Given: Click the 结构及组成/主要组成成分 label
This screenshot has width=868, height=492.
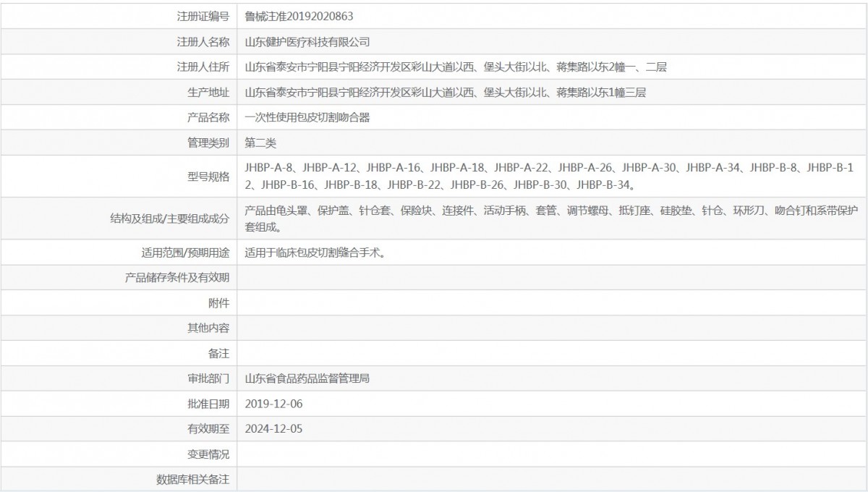Looking at the screenshot, I should [x=169, y=218].
